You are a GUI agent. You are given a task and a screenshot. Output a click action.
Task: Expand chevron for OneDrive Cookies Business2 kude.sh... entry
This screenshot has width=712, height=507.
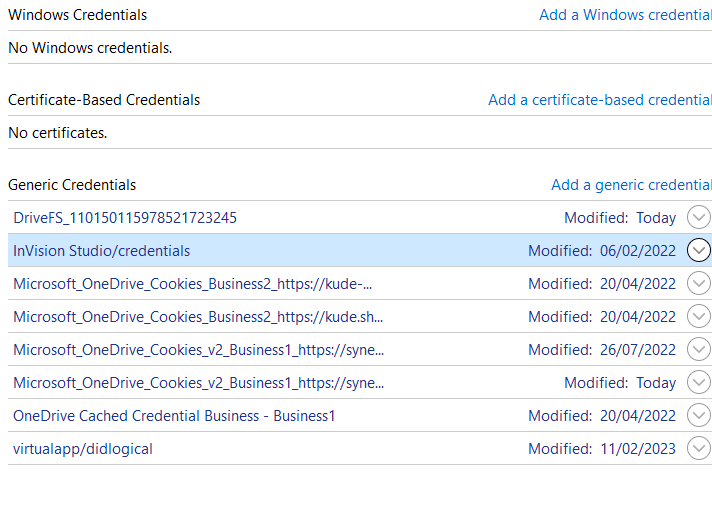coord(698,316)
